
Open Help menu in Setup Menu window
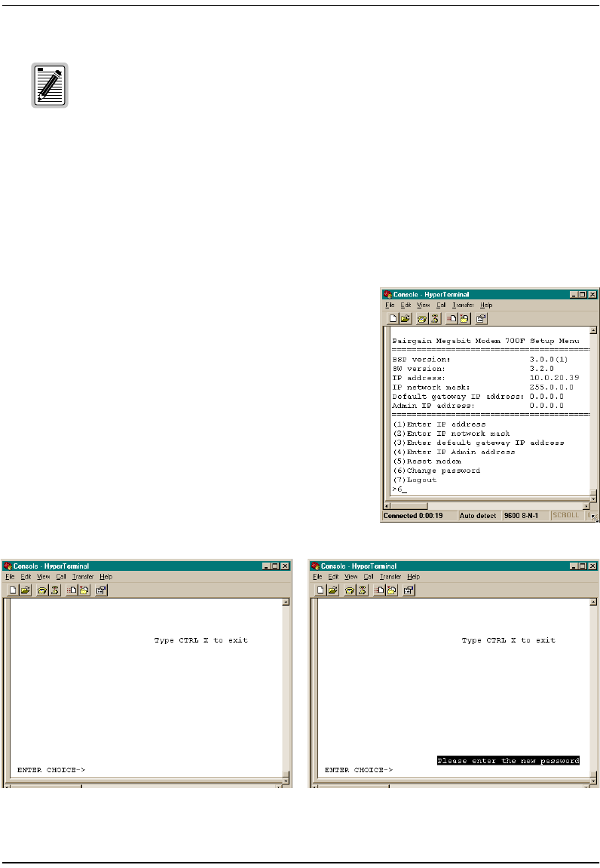click(x=486, y=305)
